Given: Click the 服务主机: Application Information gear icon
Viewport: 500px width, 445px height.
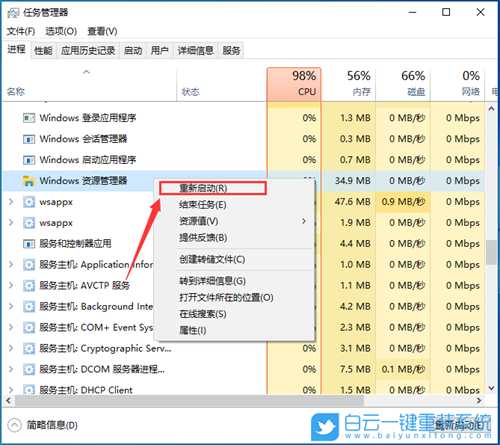Looking at the screenshot, I should pyautogui.click(x=29, y=265).
